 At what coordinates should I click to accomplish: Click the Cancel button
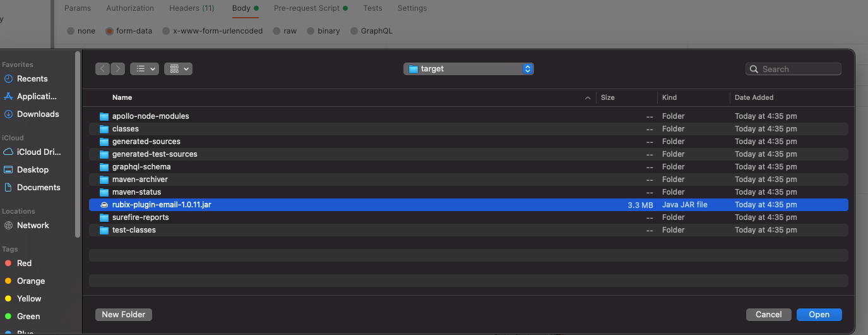[768, 314]
